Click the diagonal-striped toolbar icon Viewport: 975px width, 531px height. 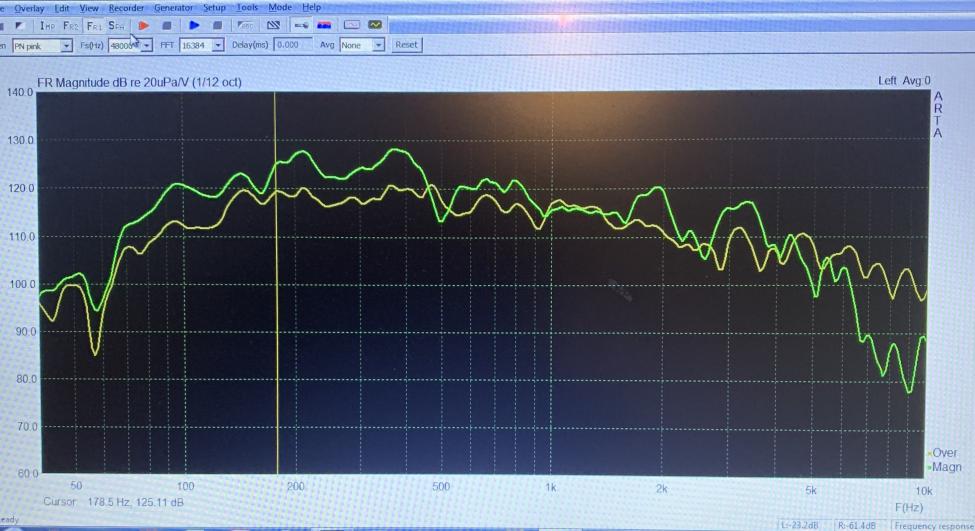(x=273, y=25)
